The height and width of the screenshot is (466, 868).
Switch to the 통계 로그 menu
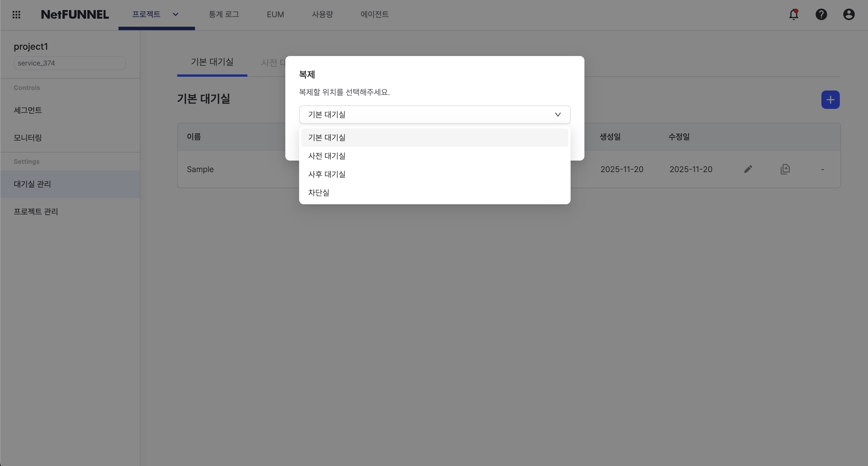pyautogui.click(x=224, y=14)
